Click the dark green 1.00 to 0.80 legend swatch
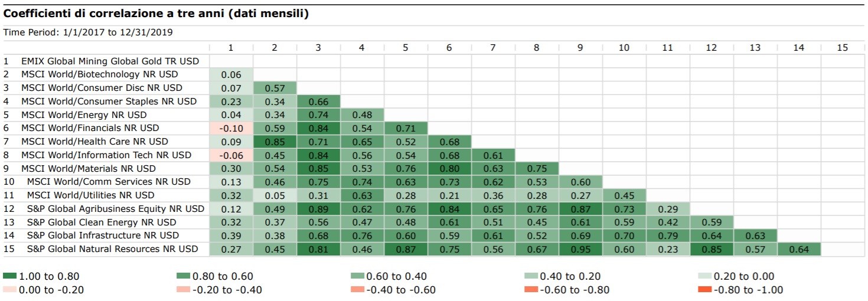Image resolution: width=868 pixels, height=301 pixels. 10,276
